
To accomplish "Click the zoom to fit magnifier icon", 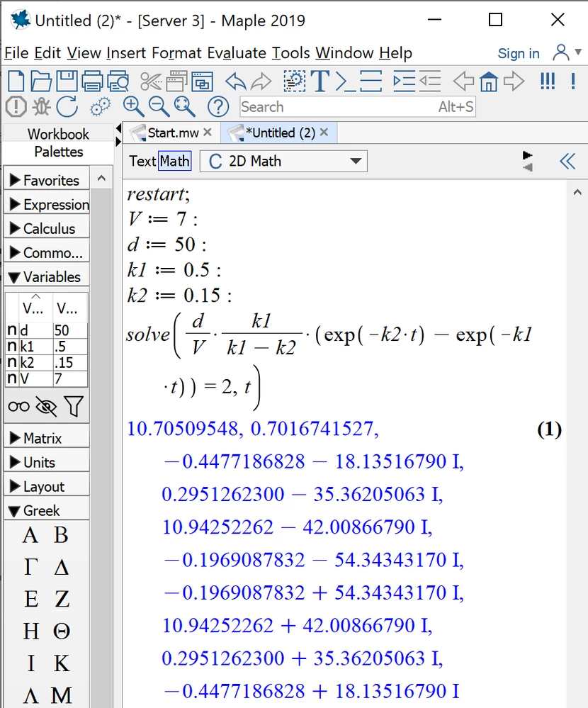I will [185, 107].
